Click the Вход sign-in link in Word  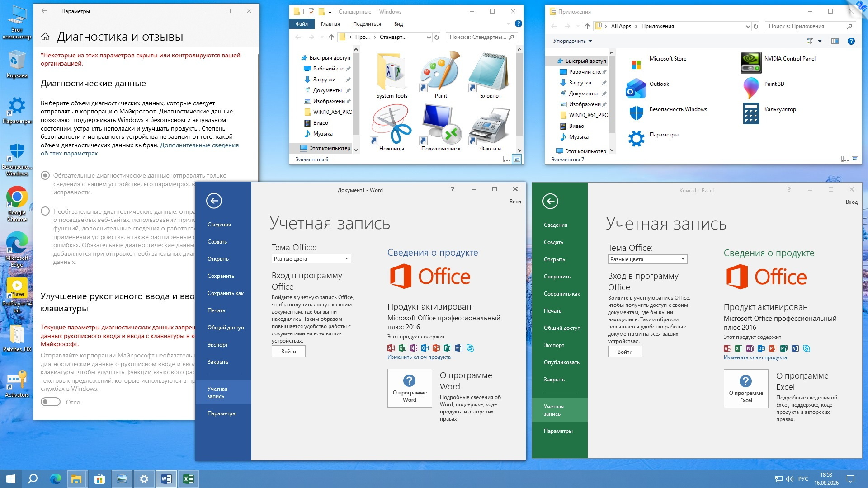[x=515, y=202]
